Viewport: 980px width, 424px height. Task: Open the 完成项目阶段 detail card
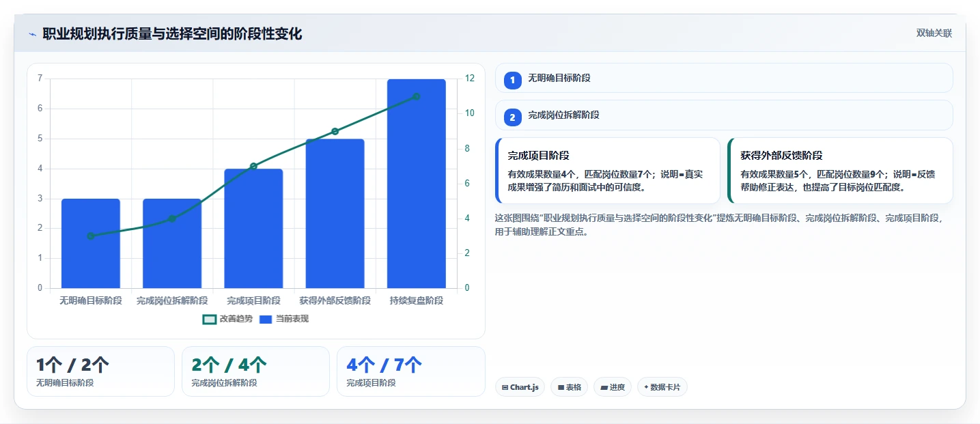click(x=608, y=171)
